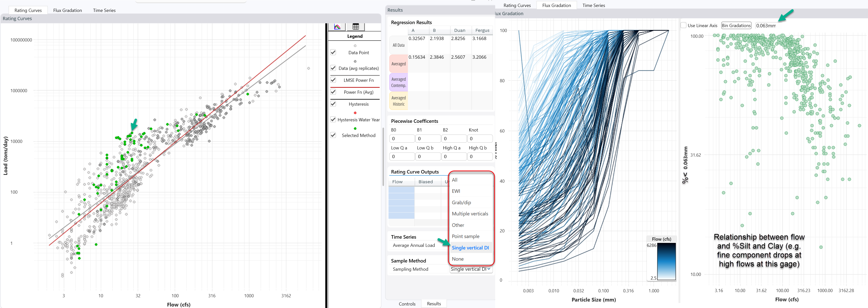Open the Sampling Method dropdown
The image size is (868, 308).
470,269
